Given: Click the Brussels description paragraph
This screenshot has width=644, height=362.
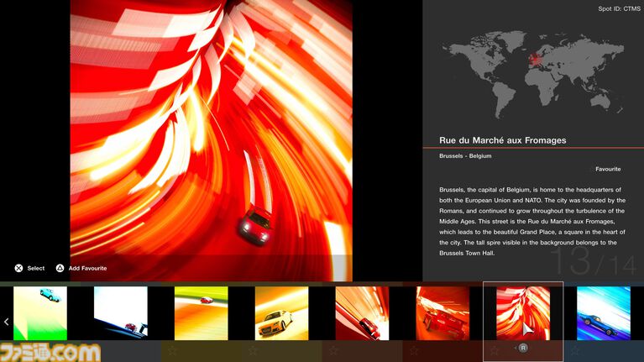Looking at the screenshot, I should click(532, 222).
